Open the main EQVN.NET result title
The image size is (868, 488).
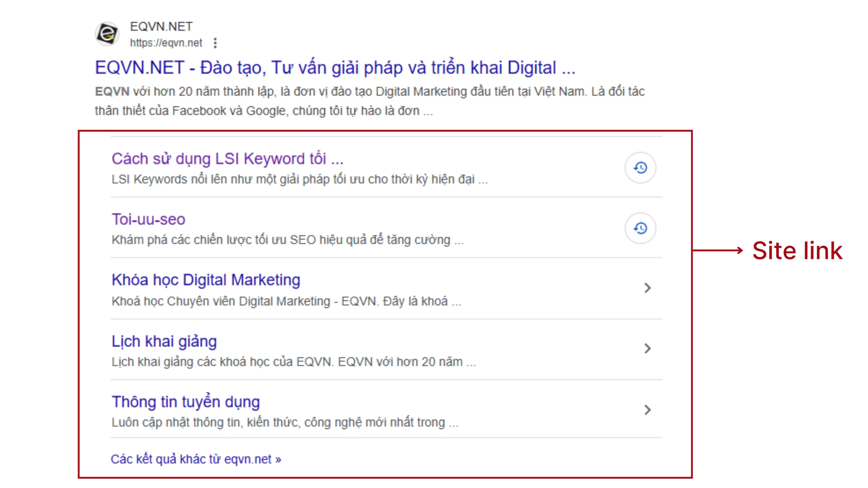(335, 67)
